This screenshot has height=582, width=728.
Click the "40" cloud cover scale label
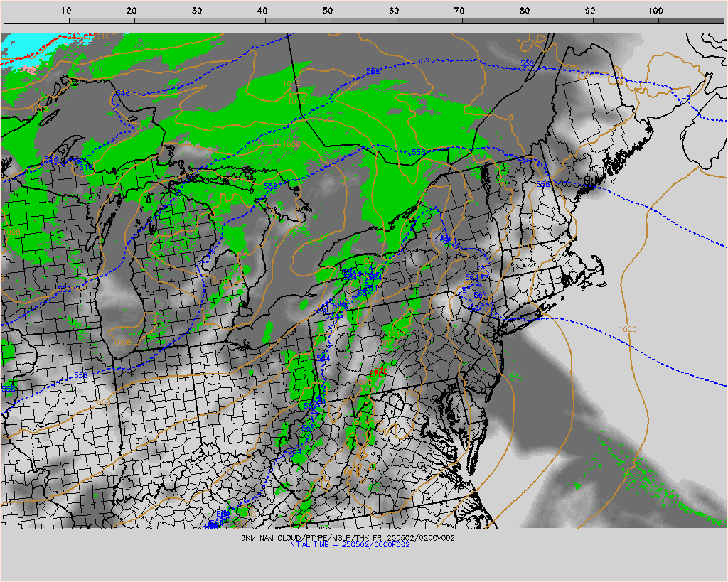263,11
